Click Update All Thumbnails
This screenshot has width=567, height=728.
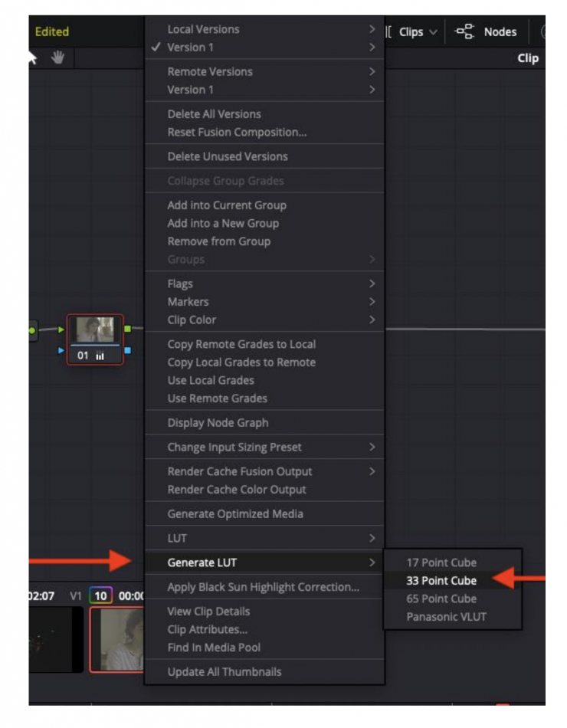(x=225, y=672)
